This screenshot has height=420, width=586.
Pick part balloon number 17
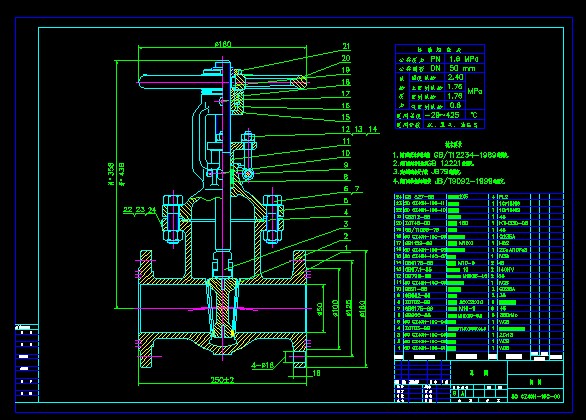click(x=346, y=93)
